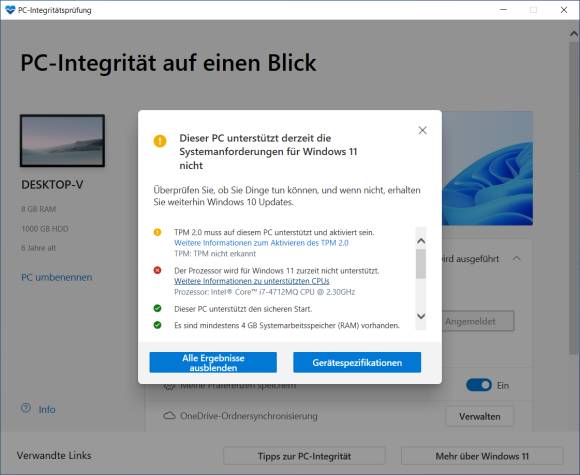This screenshot has width=580, height=475.
Task: Toggle the Ein preferences switch
Action: [479, 385]
